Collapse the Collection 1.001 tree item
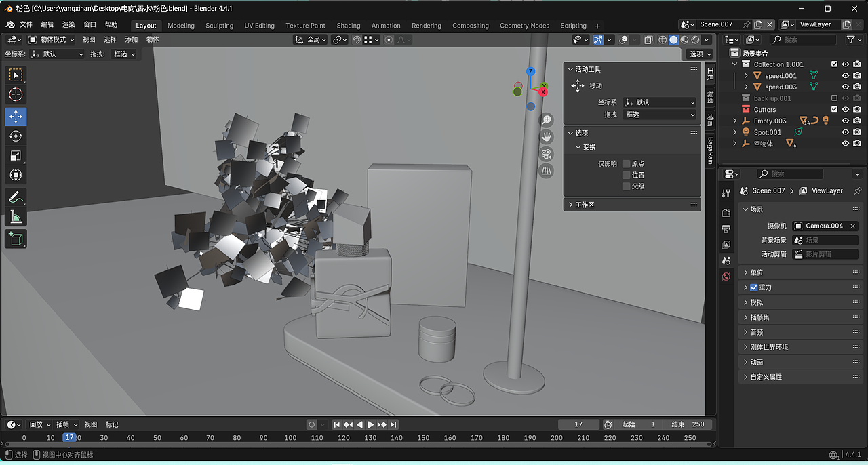The width and height of the screenshot is (868, 465). (734, 64)
